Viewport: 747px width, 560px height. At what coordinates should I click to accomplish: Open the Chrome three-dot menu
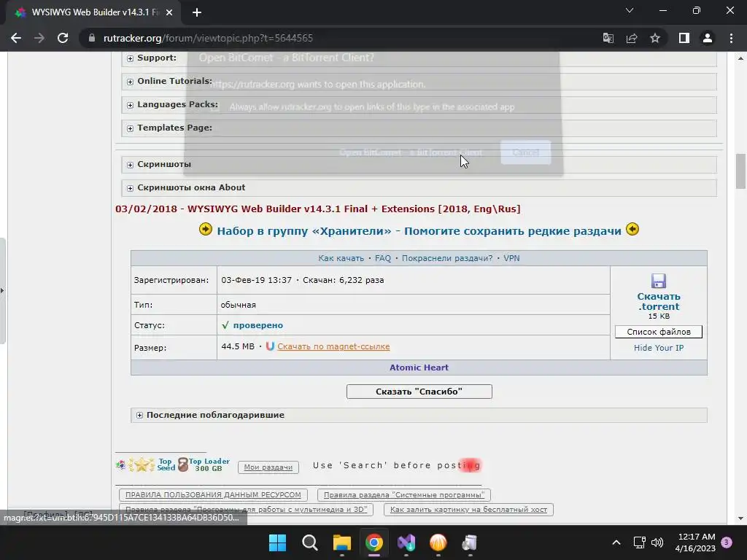[x=731, y=38]
